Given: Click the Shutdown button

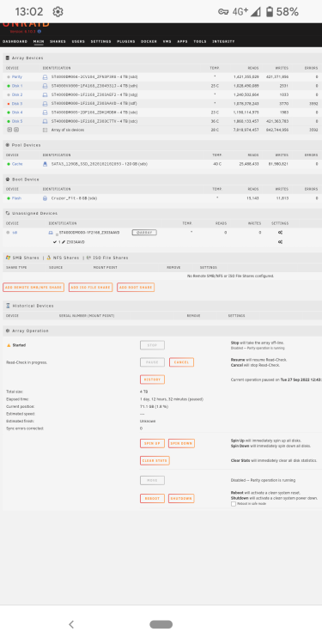Looking at the screenshot, I should point(181,499).
